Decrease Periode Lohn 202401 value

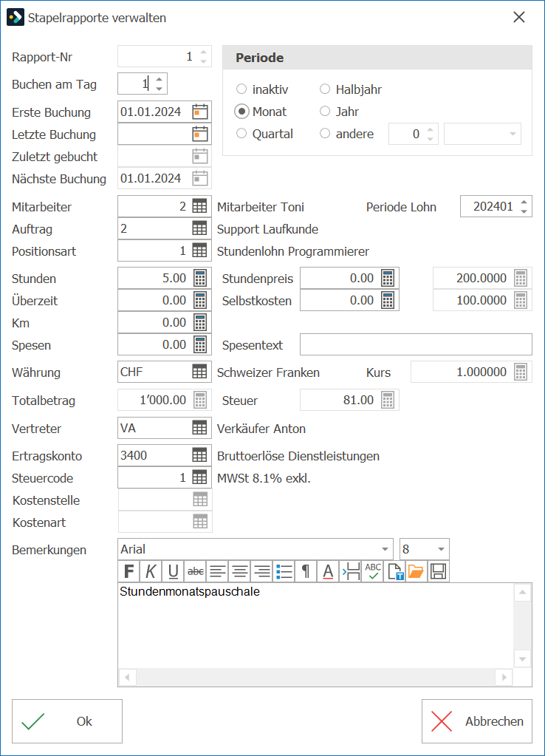(x=524, y=211)
